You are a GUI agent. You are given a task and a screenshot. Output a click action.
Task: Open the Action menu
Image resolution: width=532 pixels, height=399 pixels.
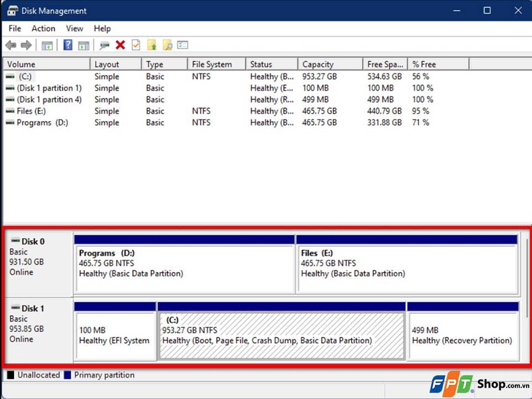[43, 29]
